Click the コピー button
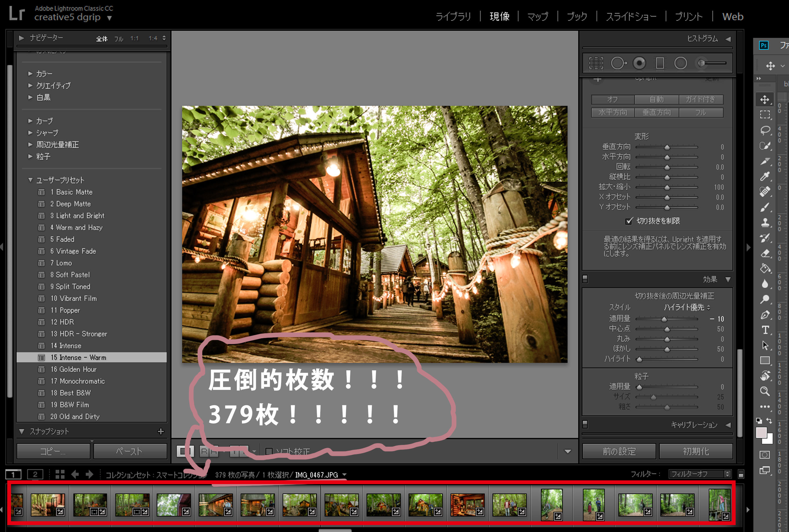The height and width of the screenshot is (532, 789). click(54, 451)
